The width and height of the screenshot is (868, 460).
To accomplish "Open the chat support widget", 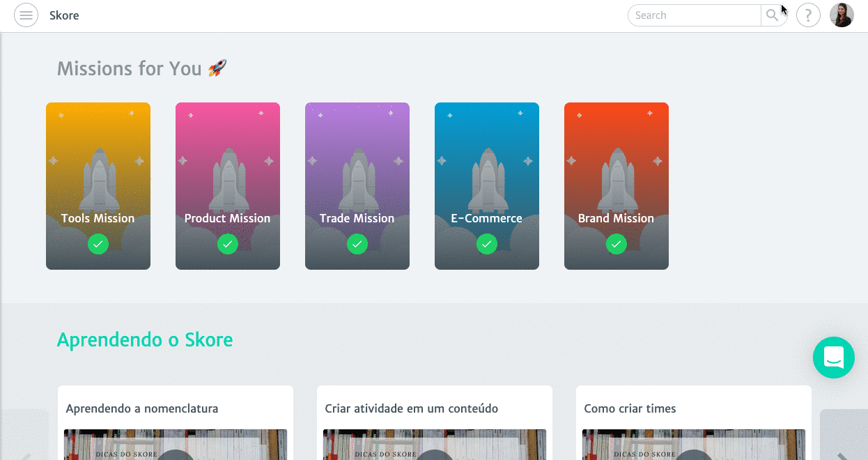I will pyautogui.click(x=834, y=358).
